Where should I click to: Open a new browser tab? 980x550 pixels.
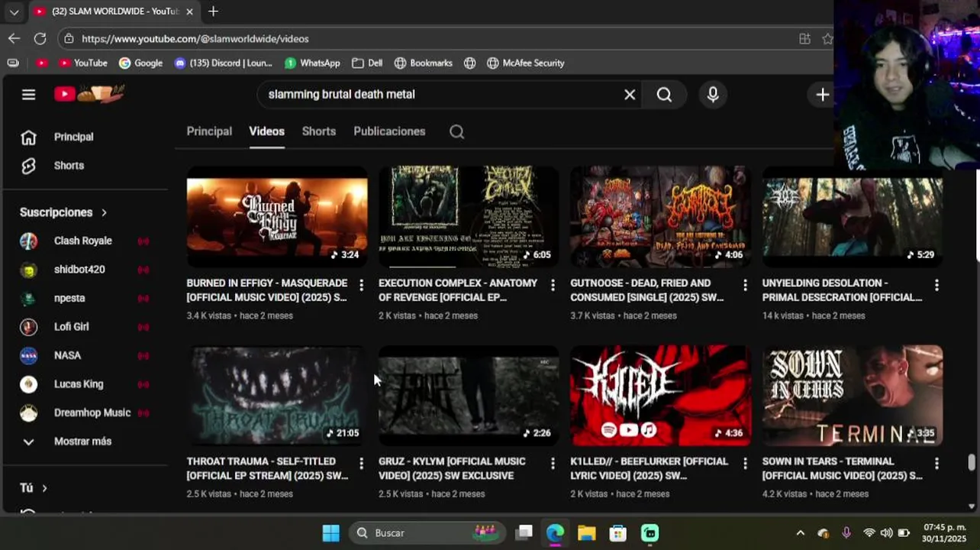click(x=213, y=11)
